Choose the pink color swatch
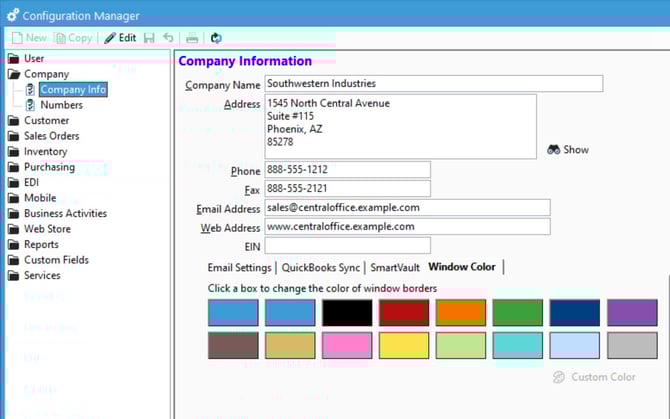 tap(346, 345)
